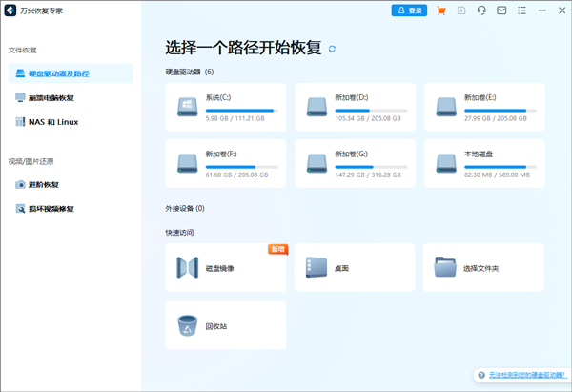Image resolution: width=572 pixels, height=392 pixels.
Task: Open the list menu icon
Action: click(521, 10)
